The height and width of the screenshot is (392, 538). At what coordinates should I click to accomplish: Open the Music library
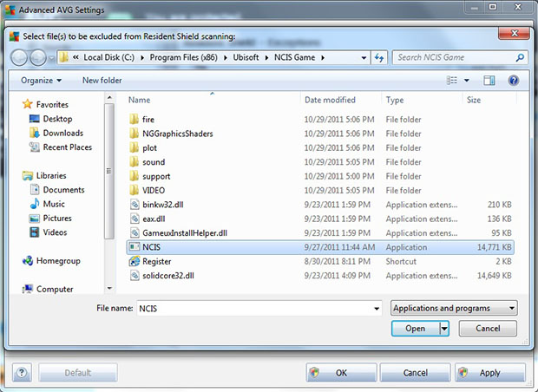click(x=48, y=204)
